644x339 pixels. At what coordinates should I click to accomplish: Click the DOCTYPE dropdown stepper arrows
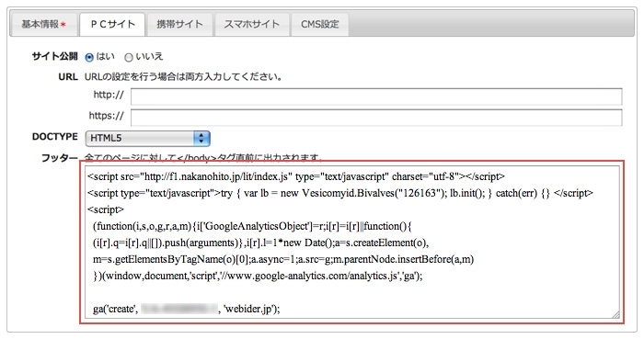coord(201,138)
